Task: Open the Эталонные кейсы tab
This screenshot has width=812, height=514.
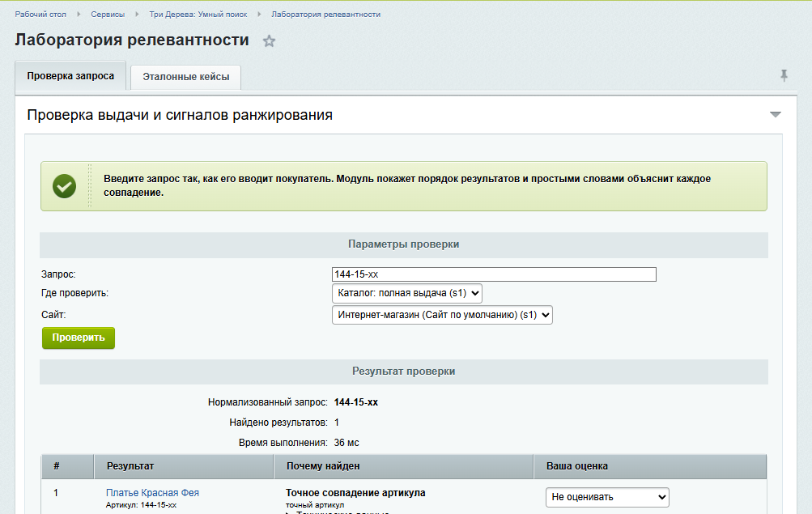Action: pos(186,77)
